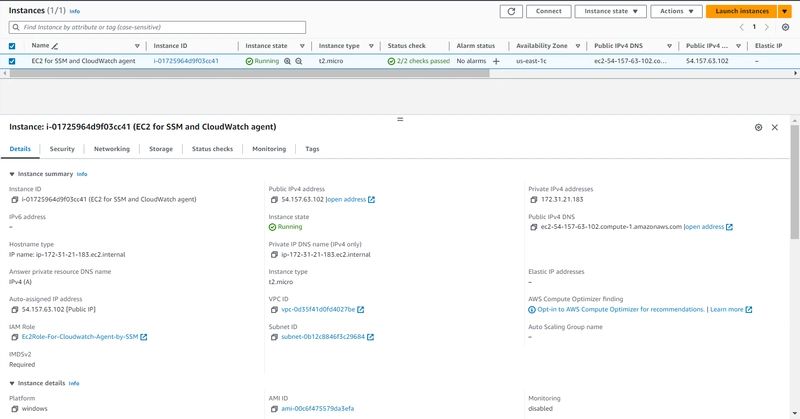Switch to Tags tab

click(312, 149)
